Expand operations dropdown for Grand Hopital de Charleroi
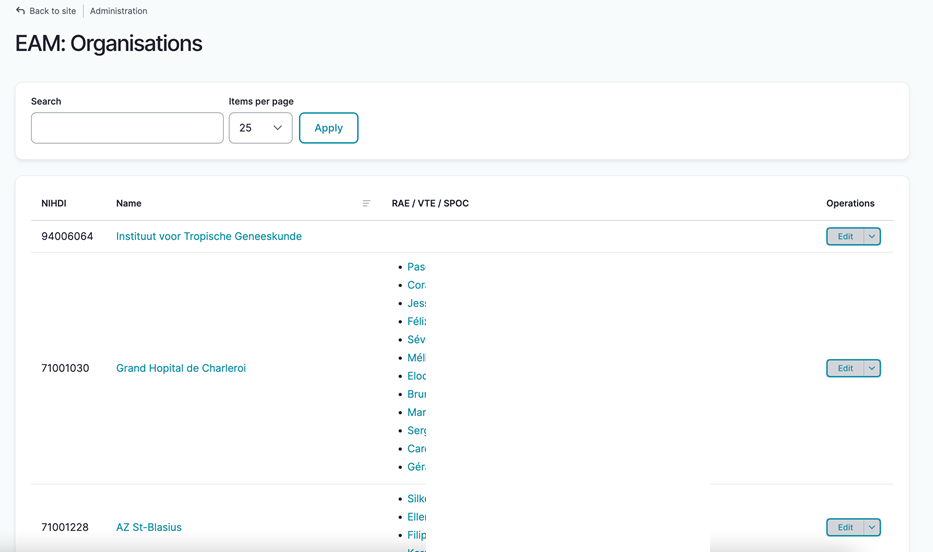The image size is (933, 552). pyautogui.click(x=872, y=369)
